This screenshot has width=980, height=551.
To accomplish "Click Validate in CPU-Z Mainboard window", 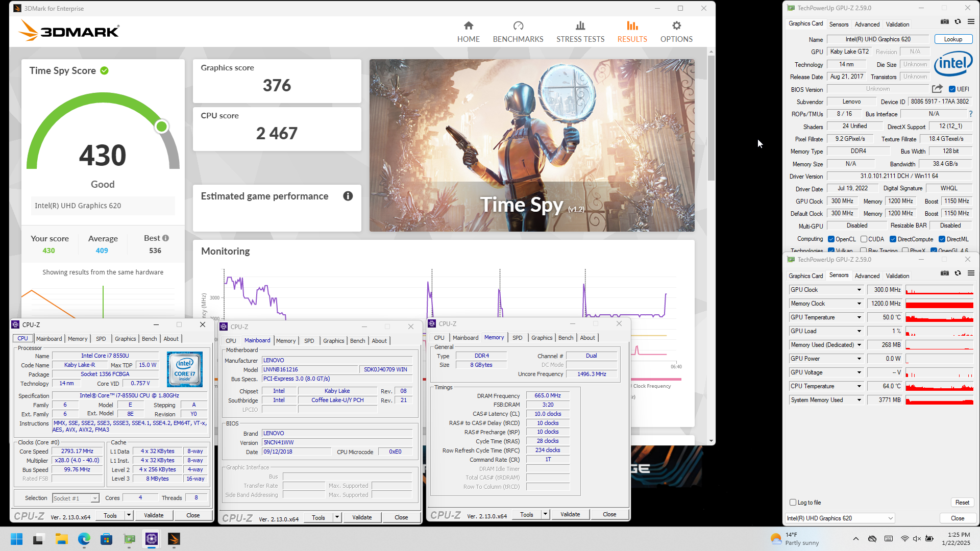I will pyautogui.click(x=362, y=517).
